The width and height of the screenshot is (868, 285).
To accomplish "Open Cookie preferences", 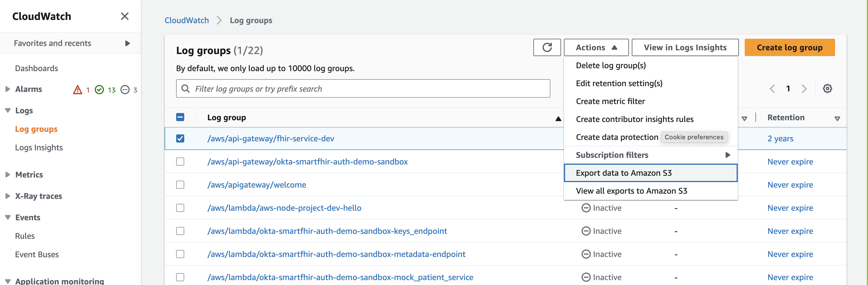I will pyautogui.click(x=694, y=137).
